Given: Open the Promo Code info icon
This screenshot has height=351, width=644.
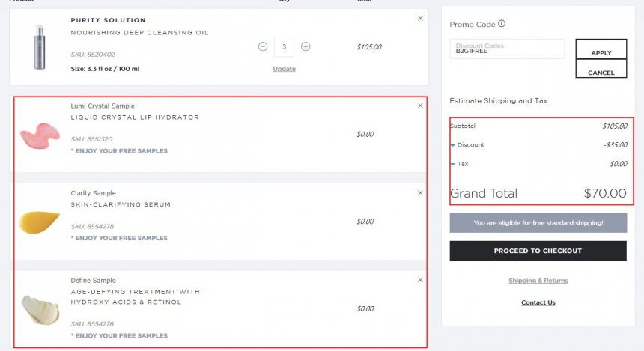Looking at the screenshot, I should click(x=502, y=24).
